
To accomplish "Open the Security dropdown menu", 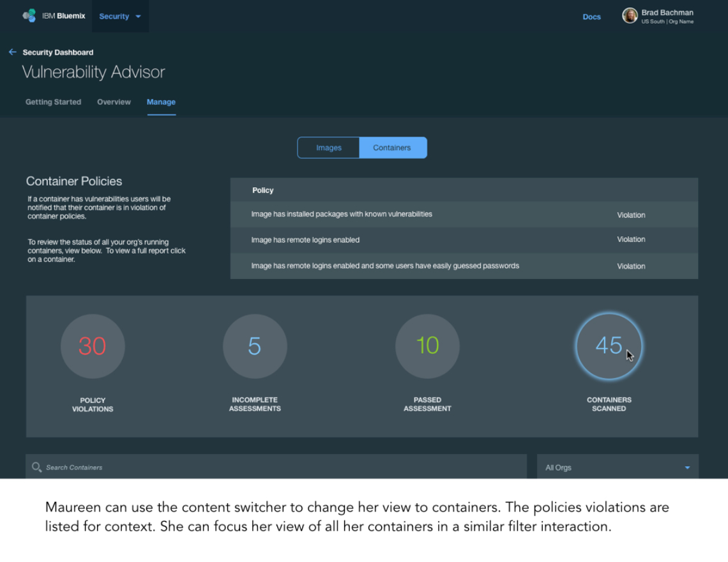I will tap(120, 16).
